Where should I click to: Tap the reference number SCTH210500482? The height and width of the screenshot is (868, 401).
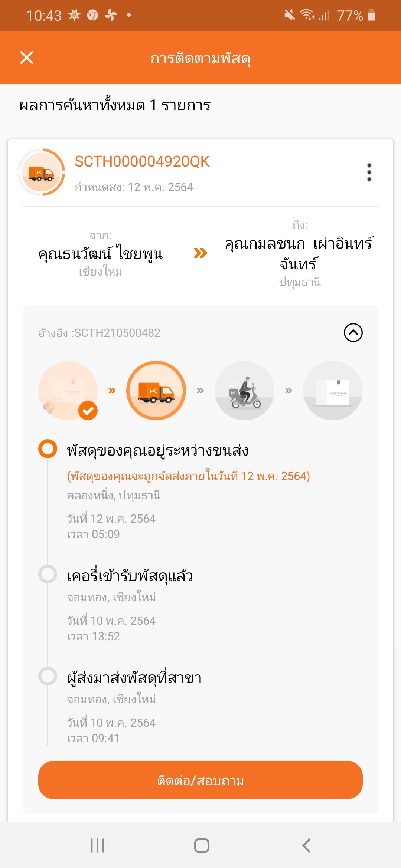100,333
